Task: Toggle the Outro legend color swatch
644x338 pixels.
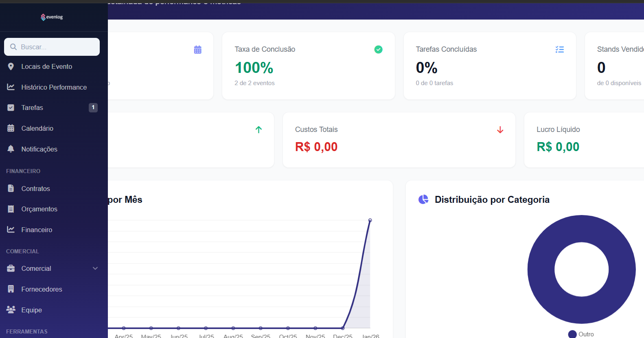Action: (x=572, y=334)
